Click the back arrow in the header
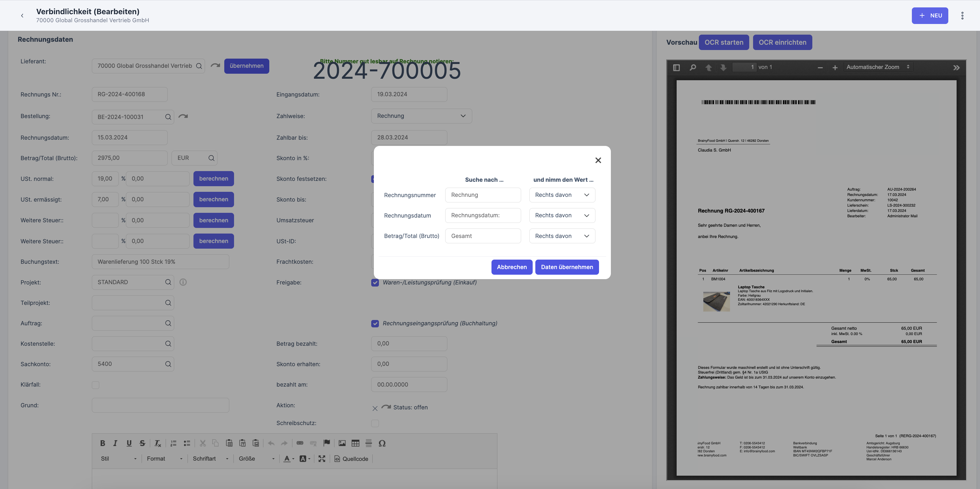Viewport: 980px width, 489px height. 22,16
